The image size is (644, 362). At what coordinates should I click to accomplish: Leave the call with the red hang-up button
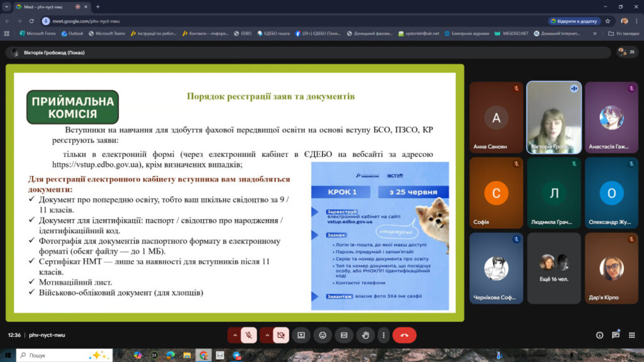pos(404,336)
